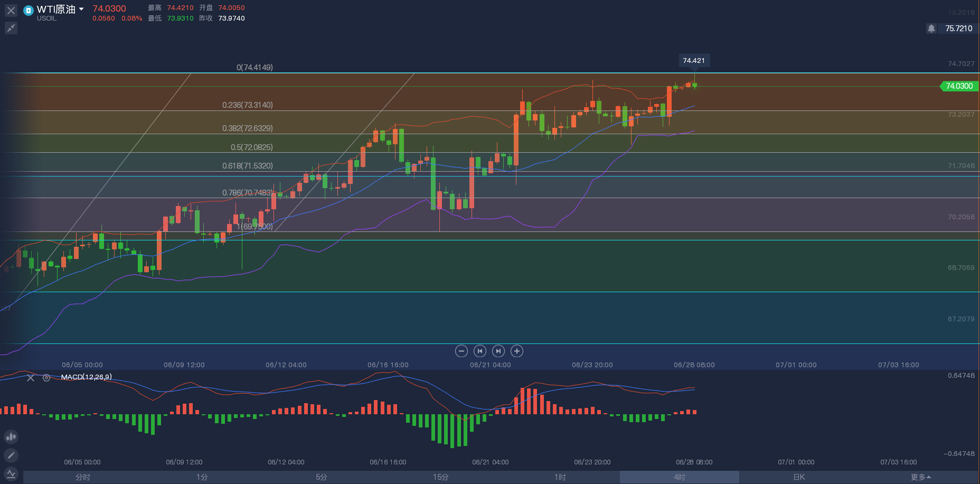Open price alert bell icon
Viewport: 980px width, 484px height.
point(931,29)
